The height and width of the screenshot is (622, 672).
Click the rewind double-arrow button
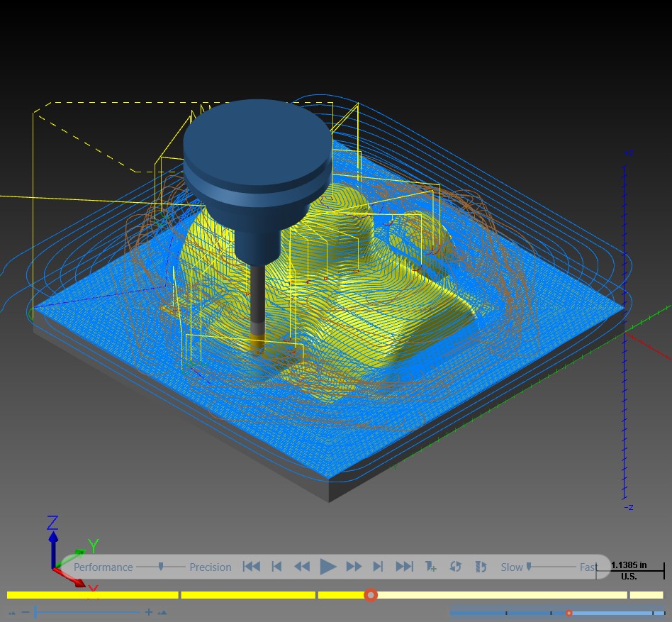point(302,567)
